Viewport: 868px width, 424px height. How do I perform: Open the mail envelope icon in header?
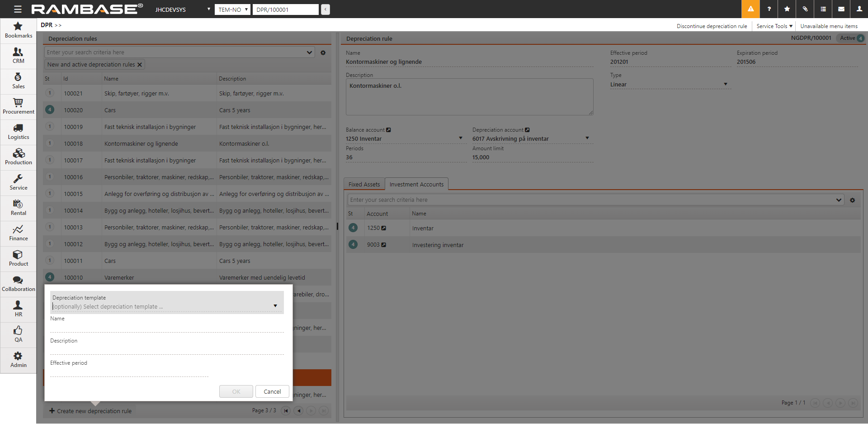(841, 9)
